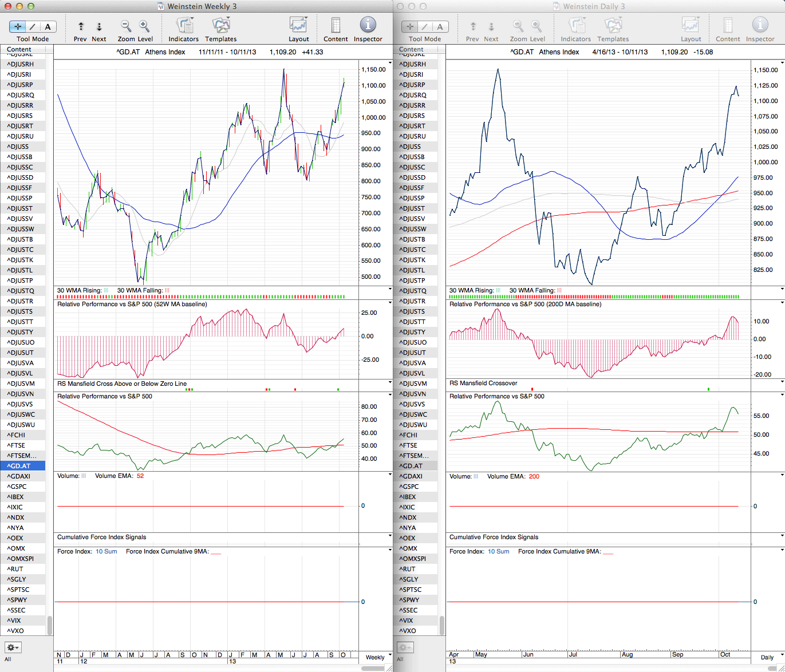Switch to line drawing tool mode in Weekly window

tap(33, 26)
